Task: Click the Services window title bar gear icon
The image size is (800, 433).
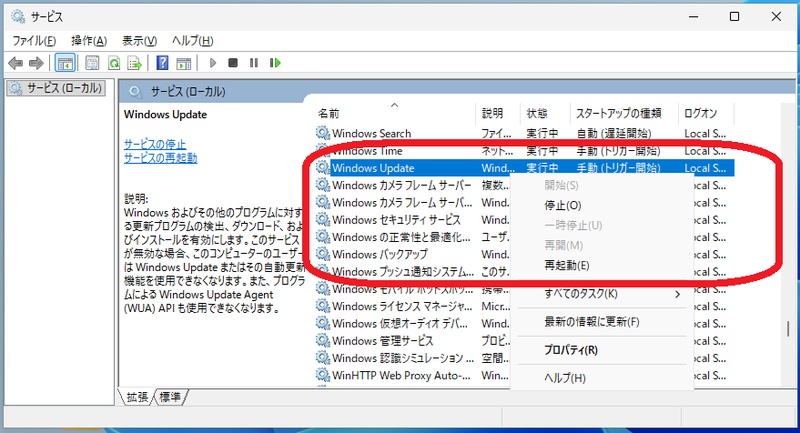Action: (18, 17)
